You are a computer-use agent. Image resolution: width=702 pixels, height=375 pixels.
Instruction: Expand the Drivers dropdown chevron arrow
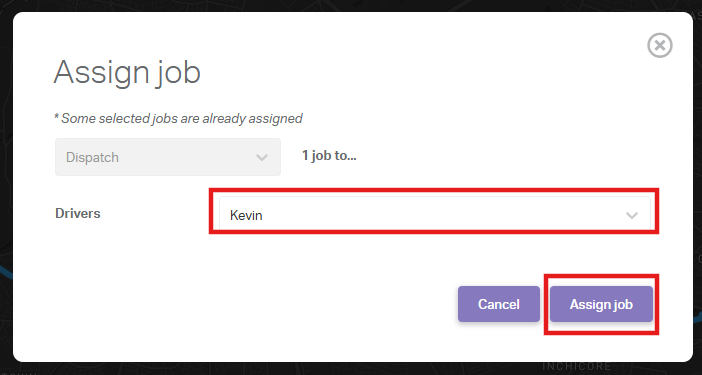[632, 216]
